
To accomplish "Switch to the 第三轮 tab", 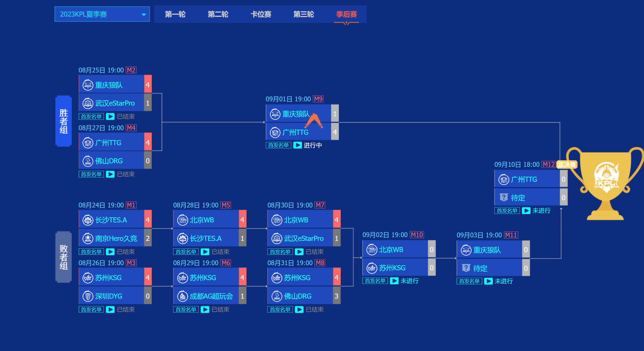I will coord(304,14).
